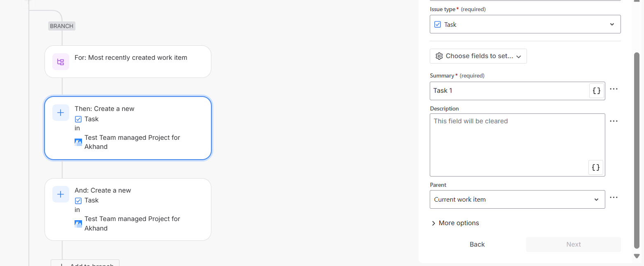The width and height of the screenshot is (644, 266).
Task: Open the Issue type dropdown showing Task
Action: (525, 24)
